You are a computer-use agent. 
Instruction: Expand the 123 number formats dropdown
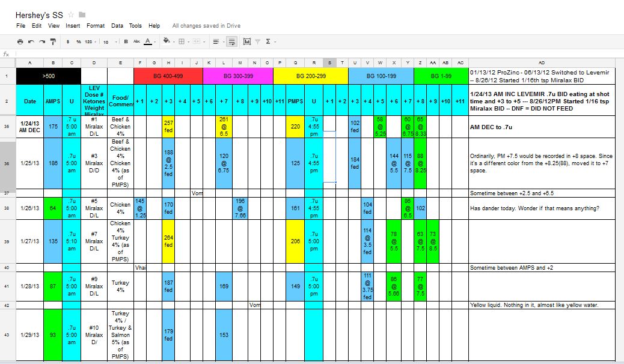(x=90, y=41)
